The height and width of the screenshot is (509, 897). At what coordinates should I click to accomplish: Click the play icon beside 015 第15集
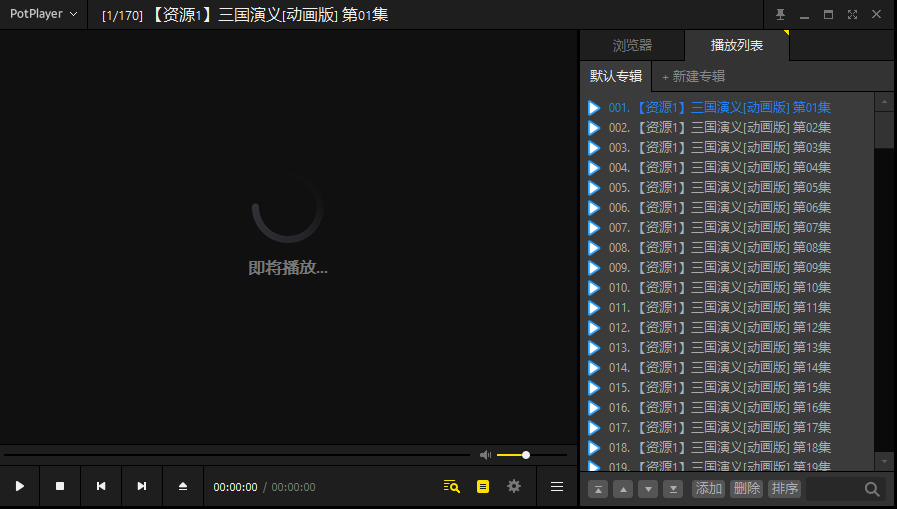[594, 388]
